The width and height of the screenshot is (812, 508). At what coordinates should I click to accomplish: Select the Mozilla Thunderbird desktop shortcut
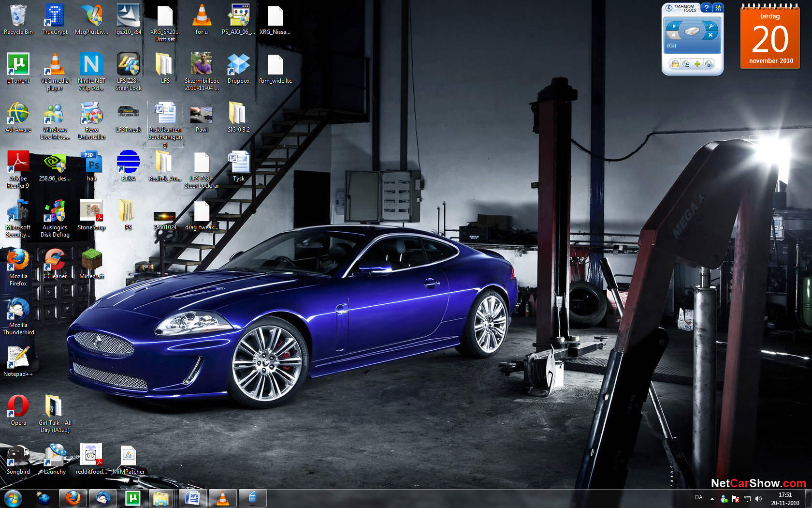click(x=18, y=316)
